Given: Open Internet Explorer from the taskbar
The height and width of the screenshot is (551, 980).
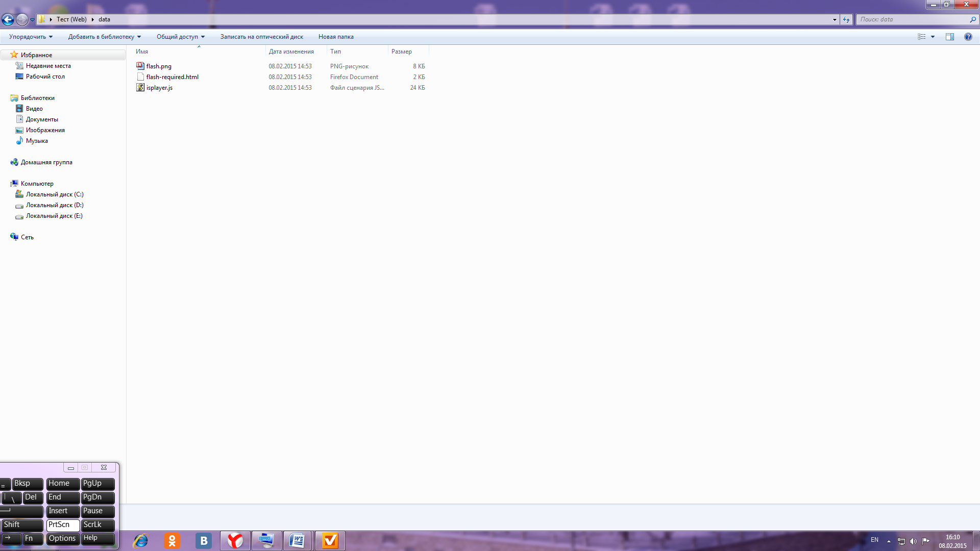Looking at the screenshot, I should (140, 541).
